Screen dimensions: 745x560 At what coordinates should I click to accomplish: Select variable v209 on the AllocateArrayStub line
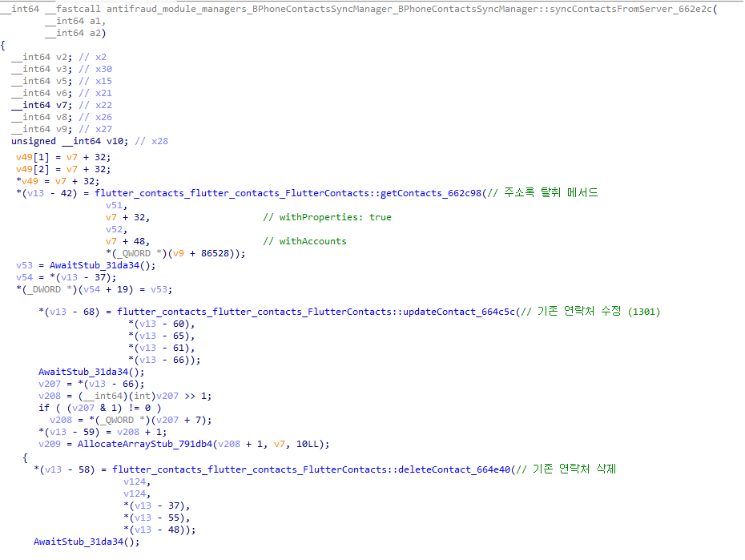point(52,444)
